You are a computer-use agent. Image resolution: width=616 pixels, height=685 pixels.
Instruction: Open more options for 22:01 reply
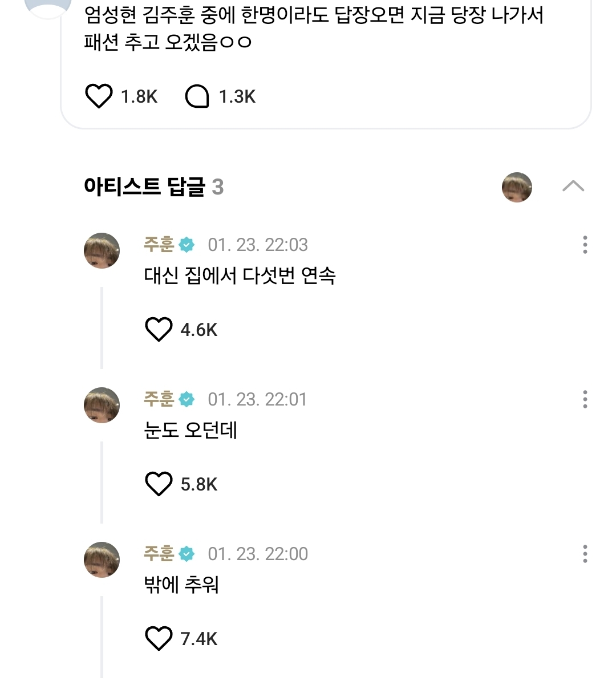point(585,399)
